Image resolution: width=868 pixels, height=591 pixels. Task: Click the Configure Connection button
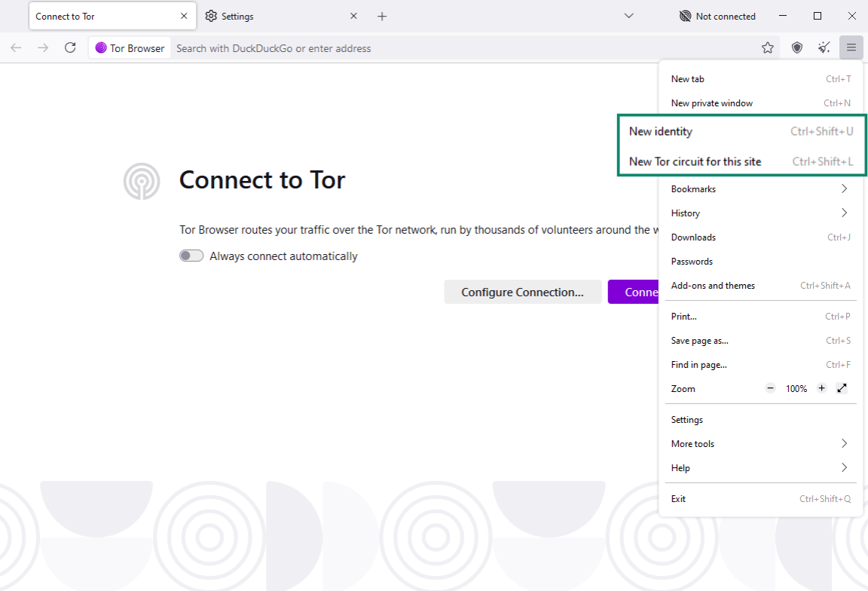(523, 292)
